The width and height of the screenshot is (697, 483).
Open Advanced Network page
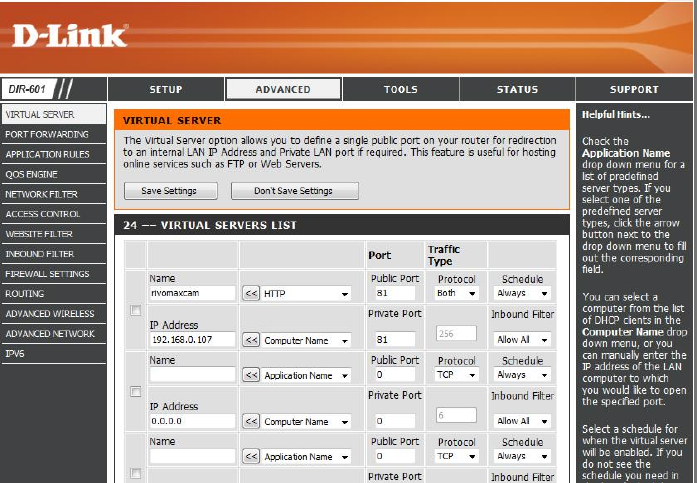[53, 334]
